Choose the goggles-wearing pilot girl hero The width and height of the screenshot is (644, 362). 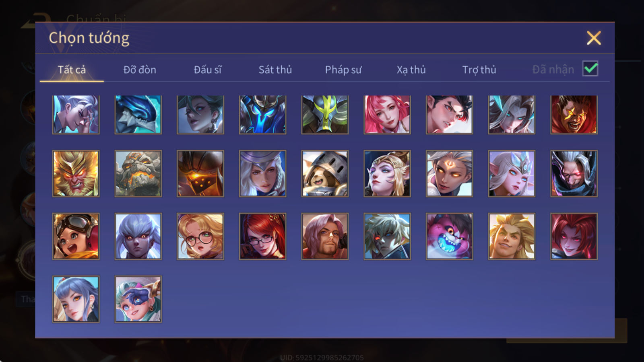click(x=76, y=236)
